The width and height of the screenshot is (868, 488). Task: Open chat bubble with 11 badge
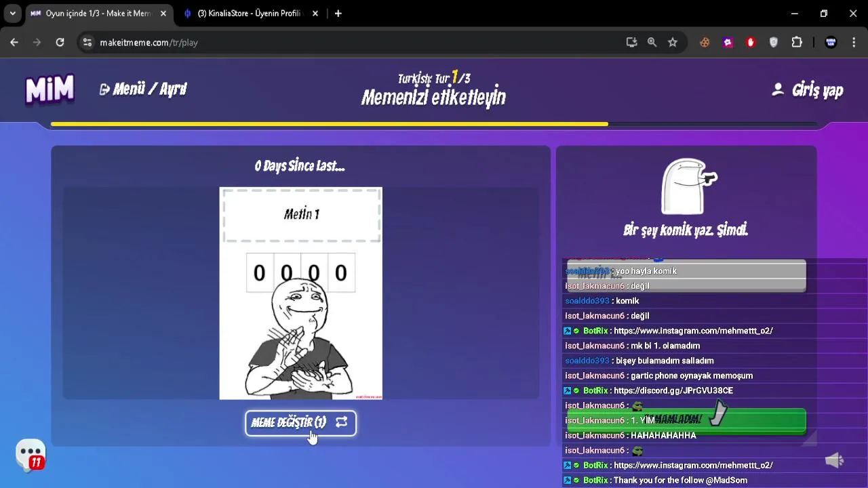tap(31, 455)
